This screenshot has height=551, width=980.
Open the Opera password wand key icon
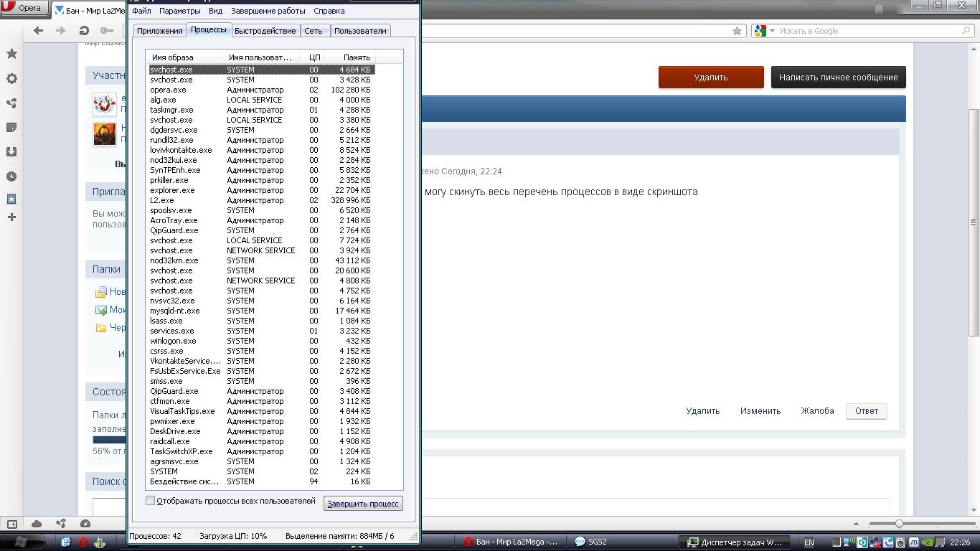(107, 31)
